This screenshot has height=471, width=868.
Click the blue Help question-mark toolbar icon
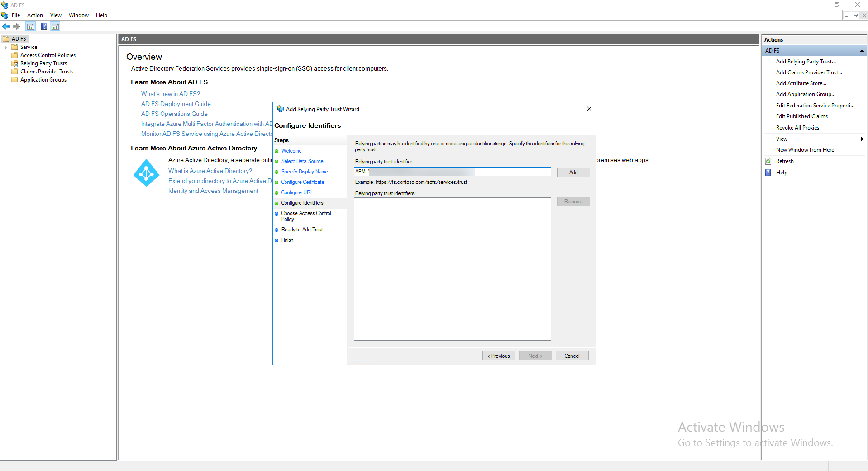pos(44,27)
